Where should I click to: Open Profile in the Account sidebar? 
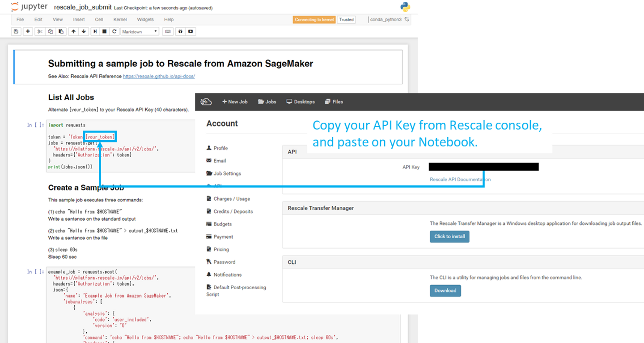pos(217,148)
